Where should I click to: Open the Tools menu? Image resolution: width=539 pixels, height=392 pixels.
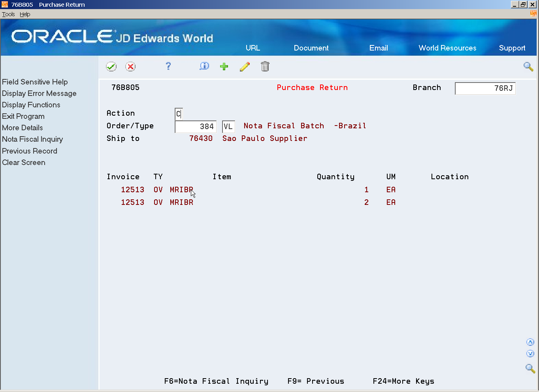pos(8,14)
